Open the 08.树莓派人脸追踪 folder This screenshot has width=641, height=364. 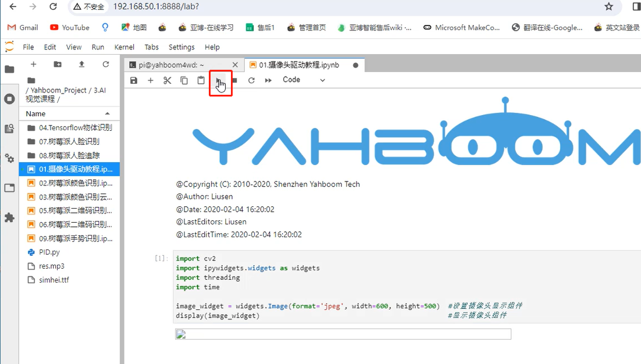click(x=69, y=156)
